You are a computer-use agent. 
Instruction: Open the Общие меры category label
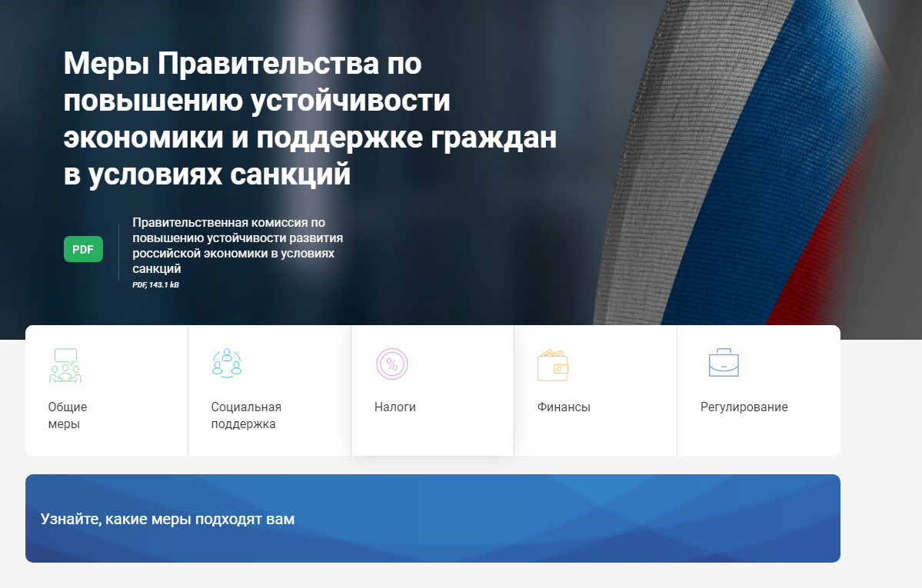click(68, 415)
